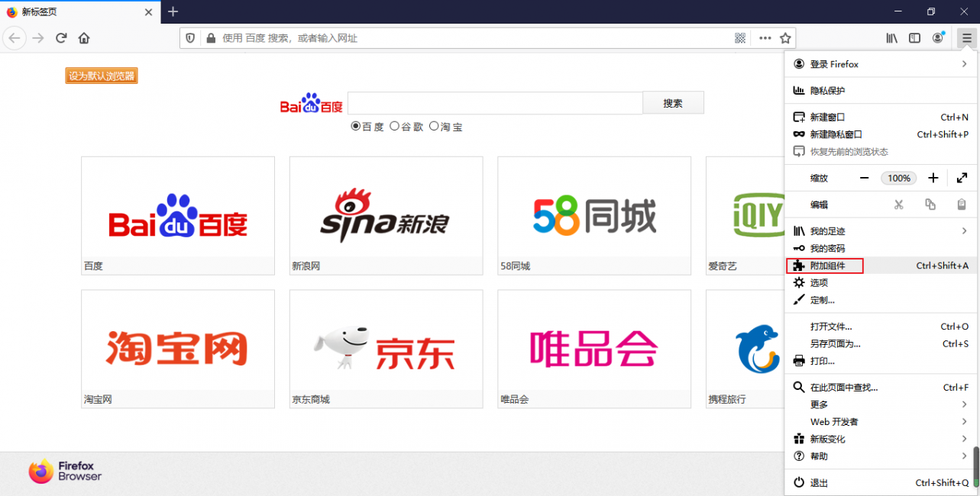This screenshot has height=496, width=980.
Task: Open a new tab with plus button
Action: [173, 11]
